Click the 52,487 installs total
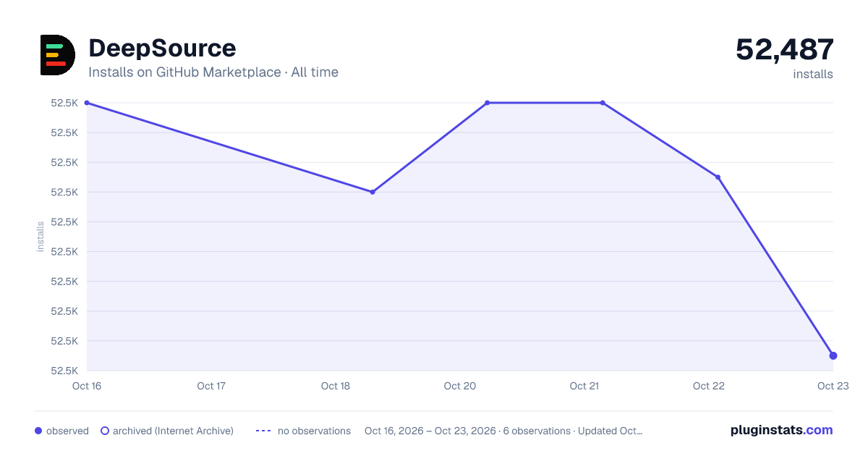The width and height of the screenshot is (868, 456). click(x=785, y=50)
